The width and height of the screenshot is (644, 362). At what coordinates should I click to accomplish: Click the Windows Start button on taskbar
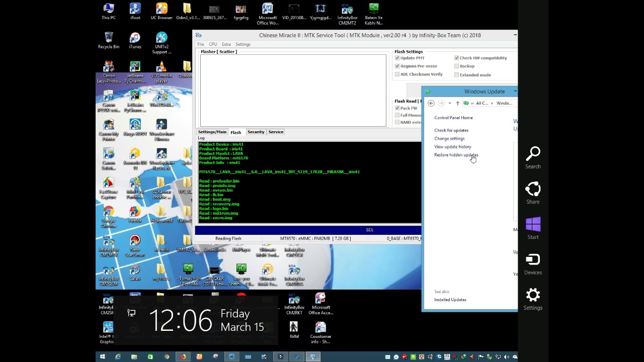(102, 357)
